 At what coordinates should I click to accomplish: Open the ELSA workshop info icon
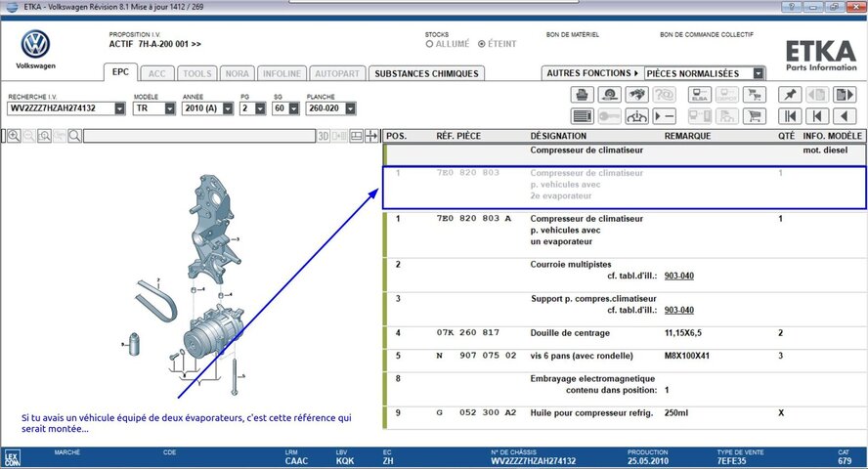(700, 95)
